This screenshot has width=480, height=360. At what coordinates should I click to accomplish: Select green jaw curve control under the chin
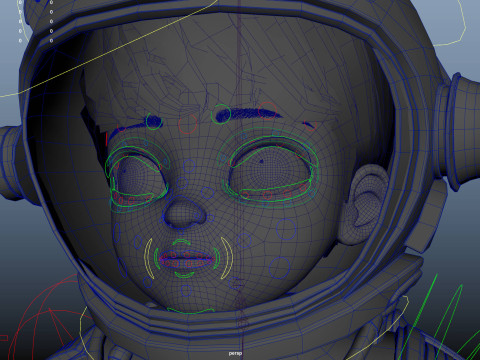pyautogui.click(x=190, y=311)
